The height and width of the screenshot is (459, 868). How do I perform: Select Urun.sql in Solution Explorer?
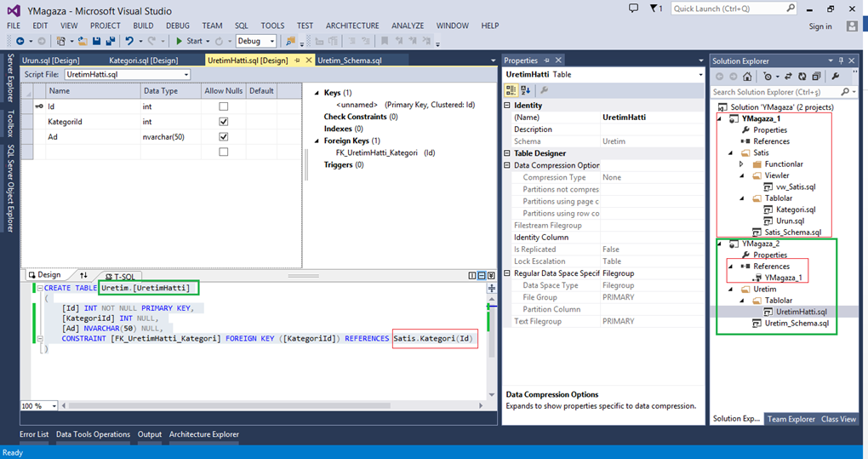pos(790,221)
